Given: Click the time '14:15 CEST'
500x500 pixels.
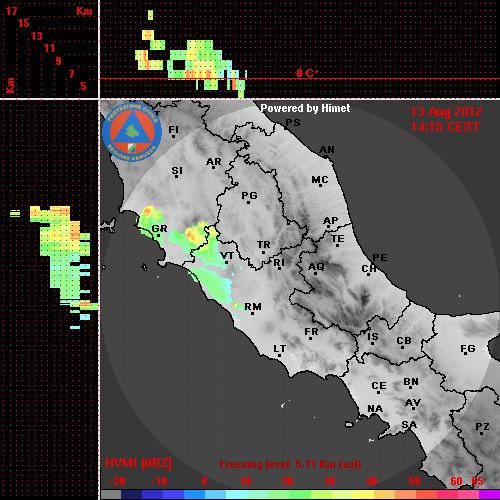Looking at the screenshot, I should point(445,127).
